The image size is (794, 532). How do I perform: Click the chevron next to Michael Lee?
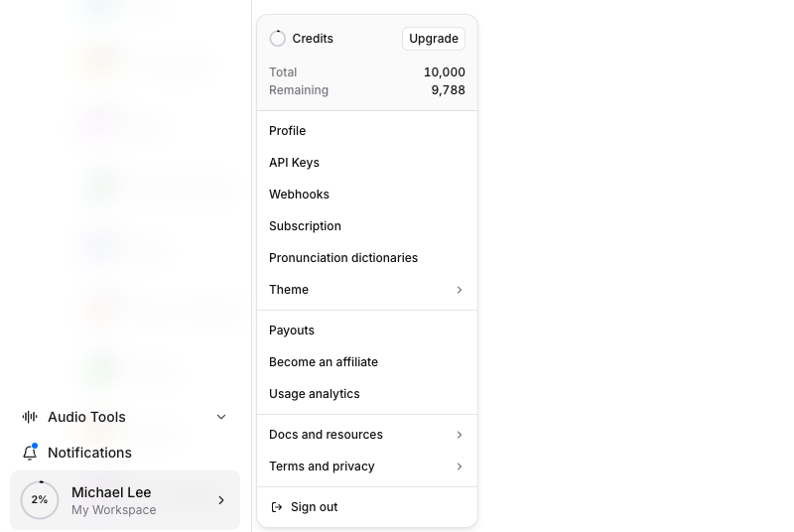click(x=221, y=500)
